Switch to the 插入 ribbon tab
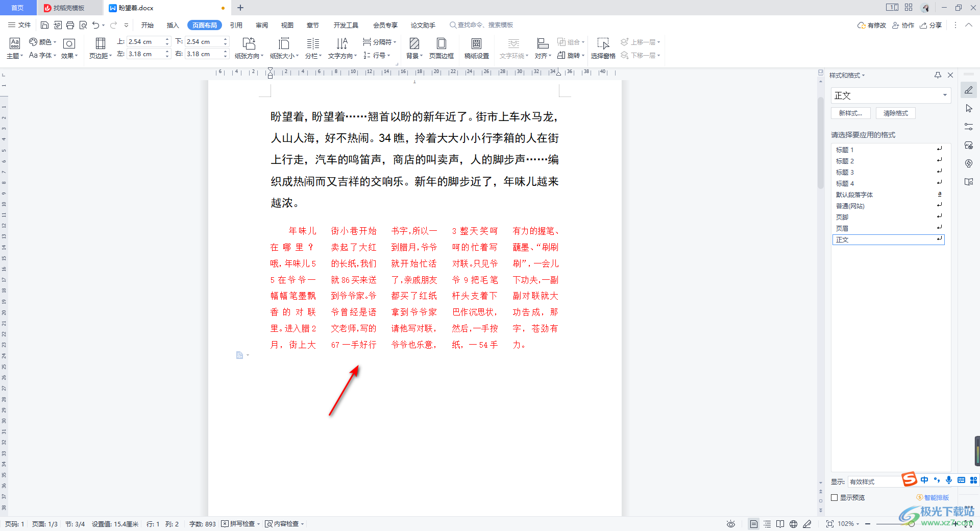The image size is (980, 531). pyautogui.click(x=173, y=25)
